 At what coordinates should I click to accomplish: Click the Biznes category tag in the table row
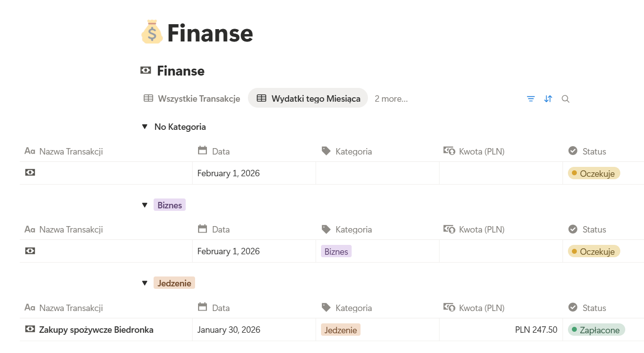[336, 251]
